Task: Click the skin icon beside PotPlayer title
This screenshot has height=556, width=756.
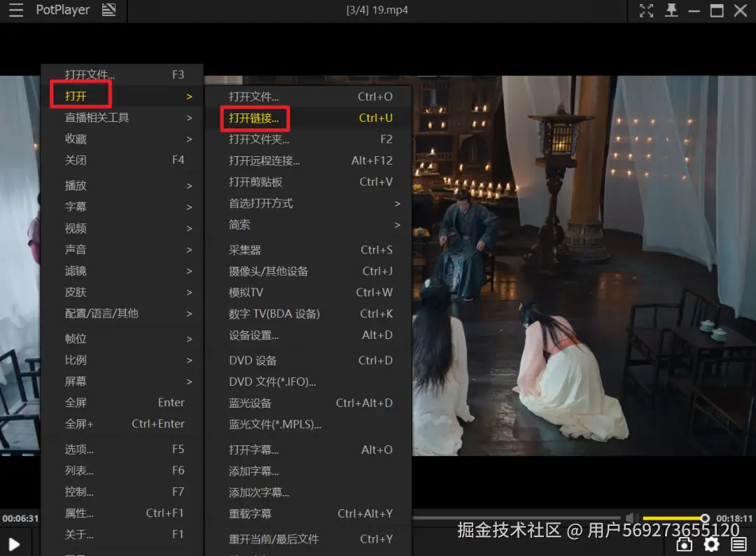Action: (x=109, y=10)
